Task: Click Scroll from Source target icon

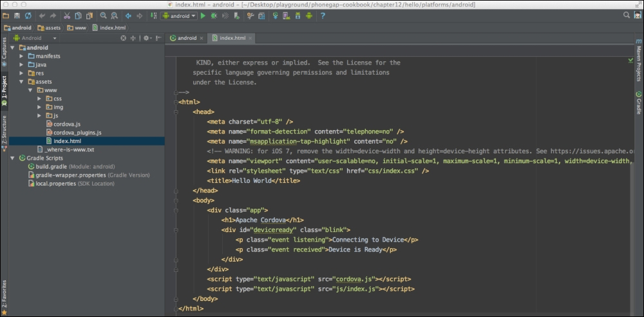Action: tap(123, 38)
